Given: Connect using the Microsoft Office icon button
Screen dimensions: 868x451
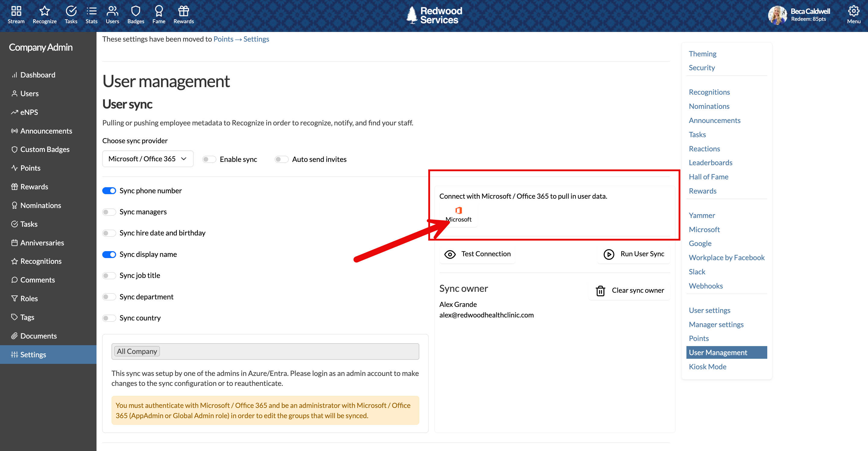Looking at the screenshot, I should pyautogui.click(x=458, y=215).
